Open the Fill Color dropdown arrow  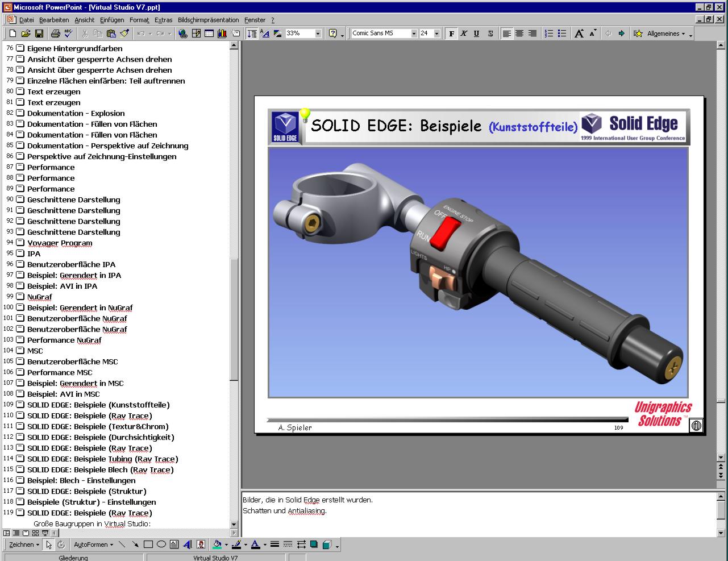[226, 545]
